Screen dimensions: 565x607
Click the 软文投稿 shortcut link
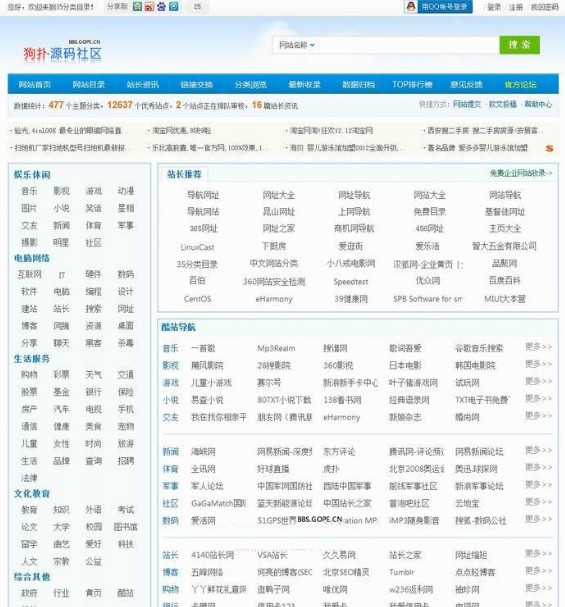pyautogui.click(x=503, y=104)
